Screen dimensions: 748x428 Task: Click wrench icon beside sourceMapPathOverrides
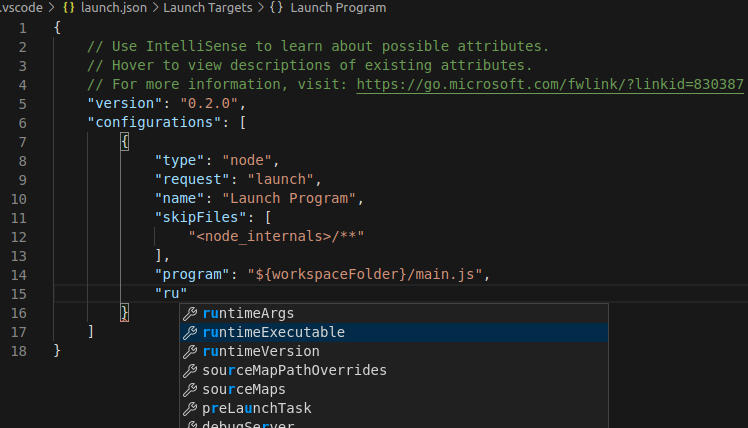(190, 371)
